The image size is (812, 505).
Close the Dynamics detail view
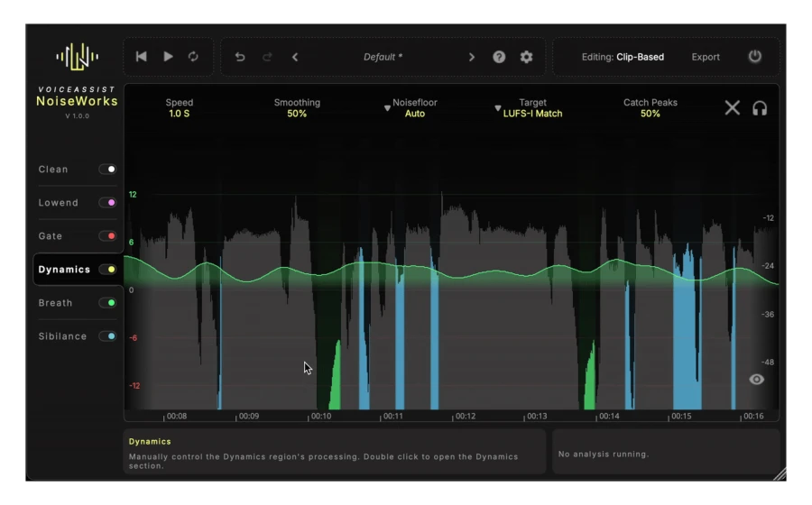tap(732, 107)
